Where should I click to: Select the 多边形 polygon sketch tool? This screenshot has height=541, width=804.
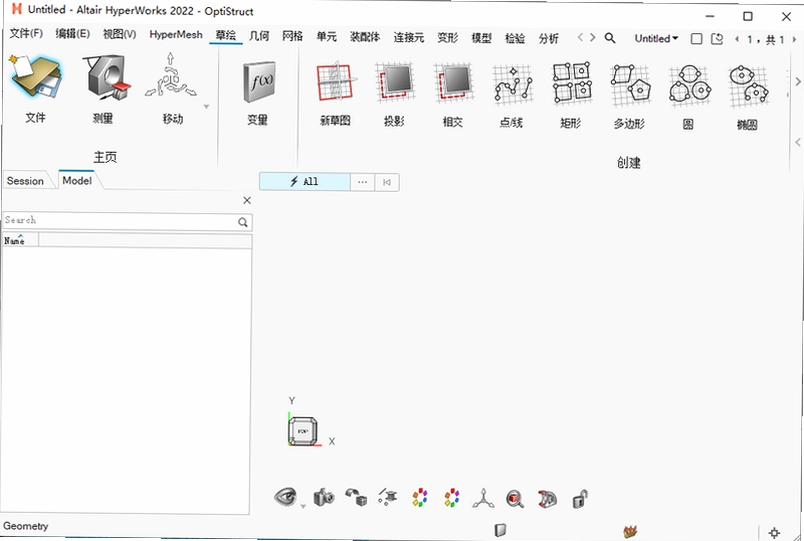(630, 96)
